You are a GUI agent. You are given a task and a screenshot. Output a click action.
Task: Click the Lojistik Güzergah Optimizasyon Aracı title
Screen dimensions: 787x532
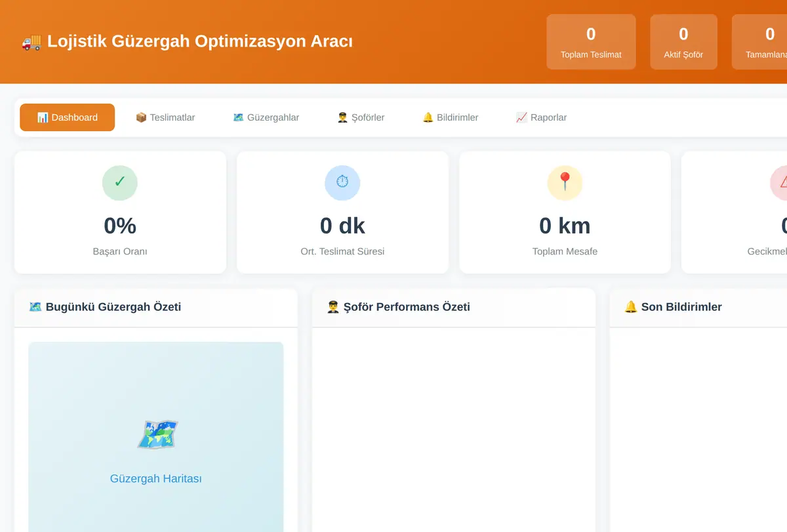click(200, 41)
